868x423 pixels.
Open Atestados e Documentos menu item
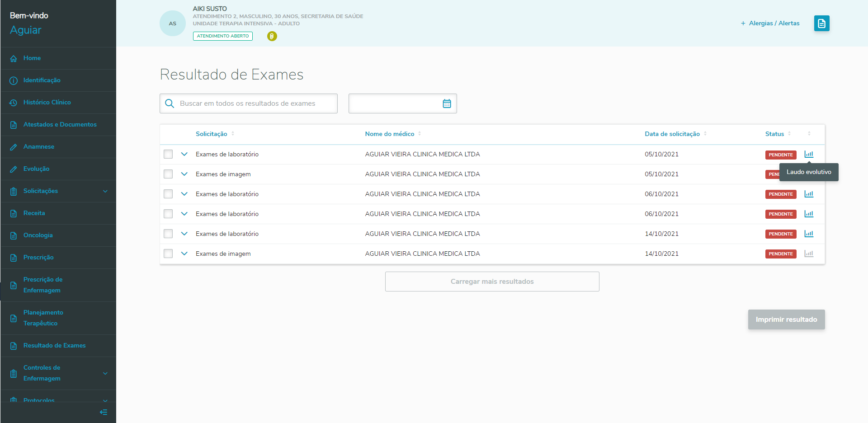(58, 125)
